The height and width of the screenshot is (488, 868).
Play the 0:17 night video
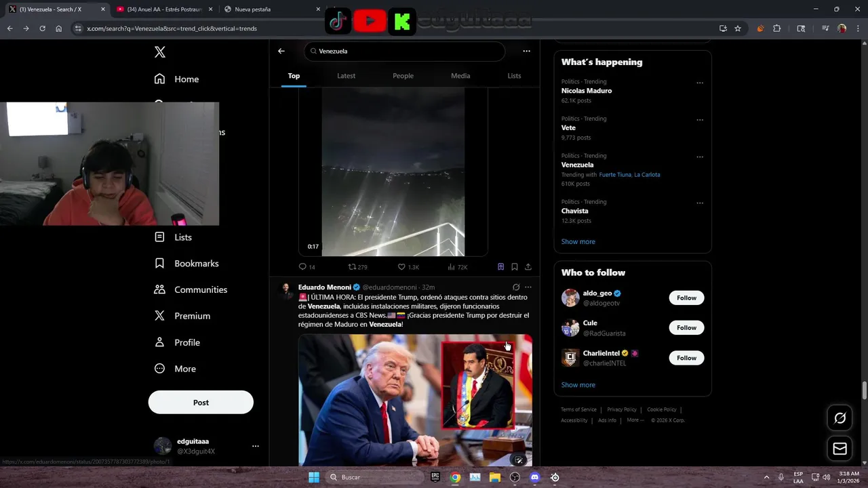(393, 172)
